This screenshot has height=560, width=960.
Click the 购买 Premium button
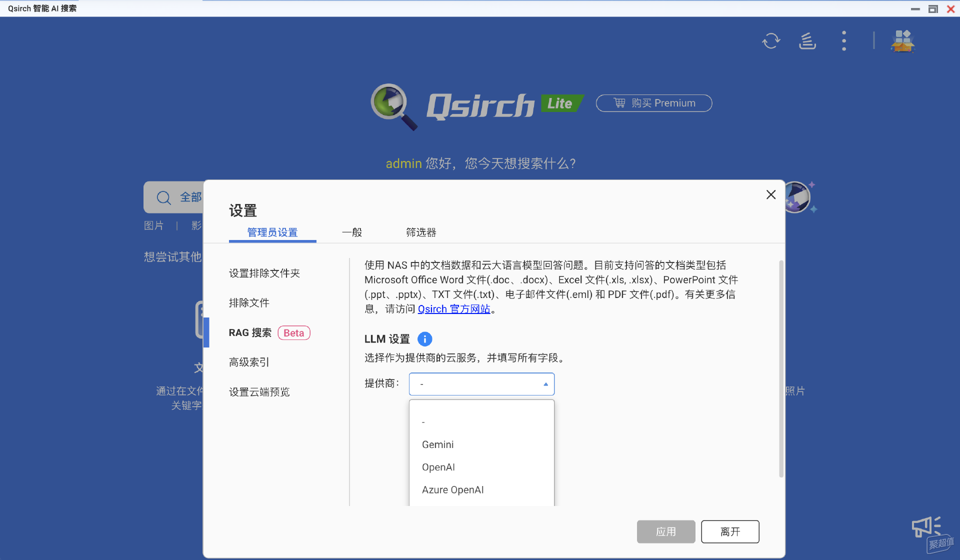point(654,103)
